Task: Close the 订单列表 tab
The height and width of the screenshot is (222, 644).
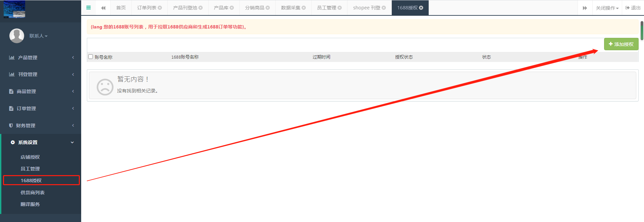Action: click(x=160, y=8)
